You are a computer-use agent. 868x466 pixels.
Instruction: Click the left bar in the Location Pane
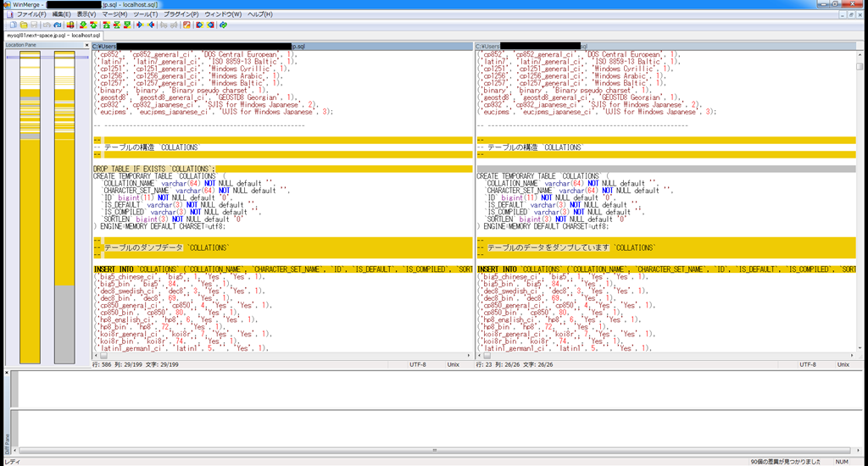tap(30, 208)
